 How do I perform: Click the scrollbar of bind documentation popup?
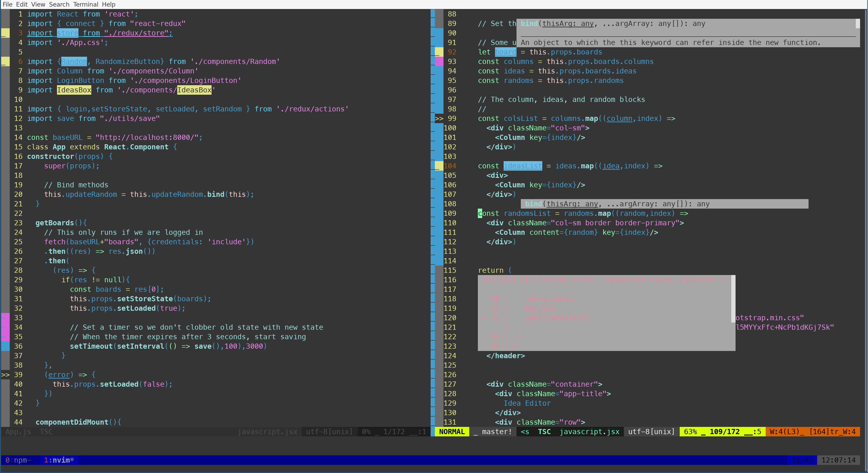[858, 24]
